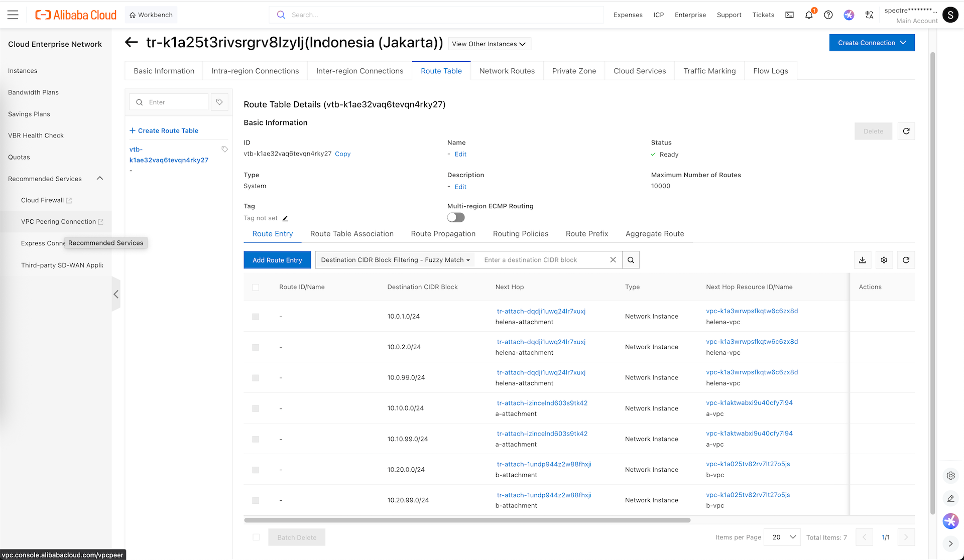Open the Route Propagation sub-tab
964x560 pixels.
tap(443, 234)
